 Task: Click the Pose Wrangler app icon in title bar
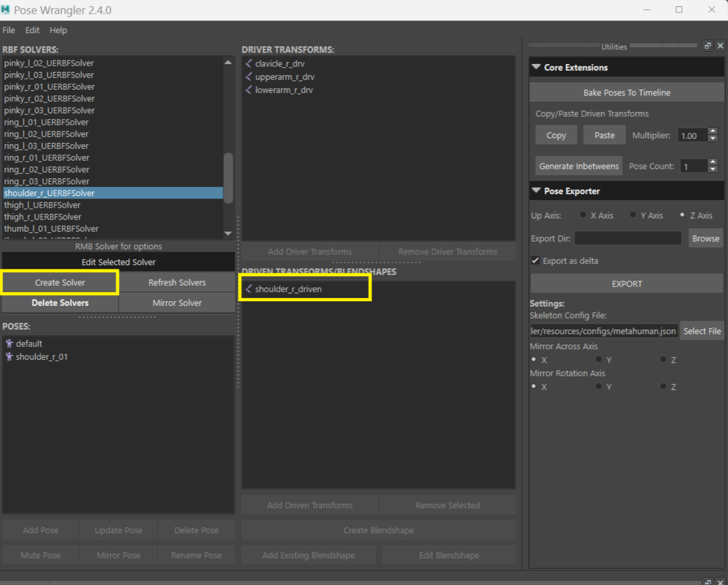[6, 10]
